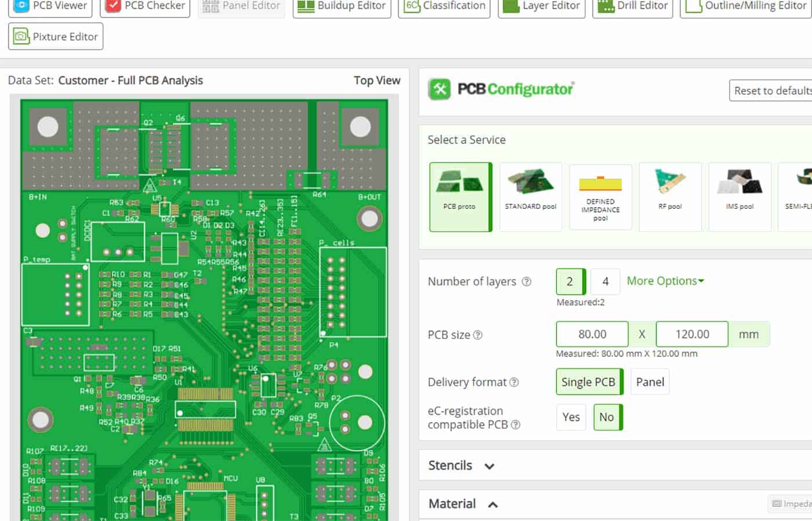Set eC-registration compatible PCB to No
This screenshot has height=521, width=812.
point(607,417)
